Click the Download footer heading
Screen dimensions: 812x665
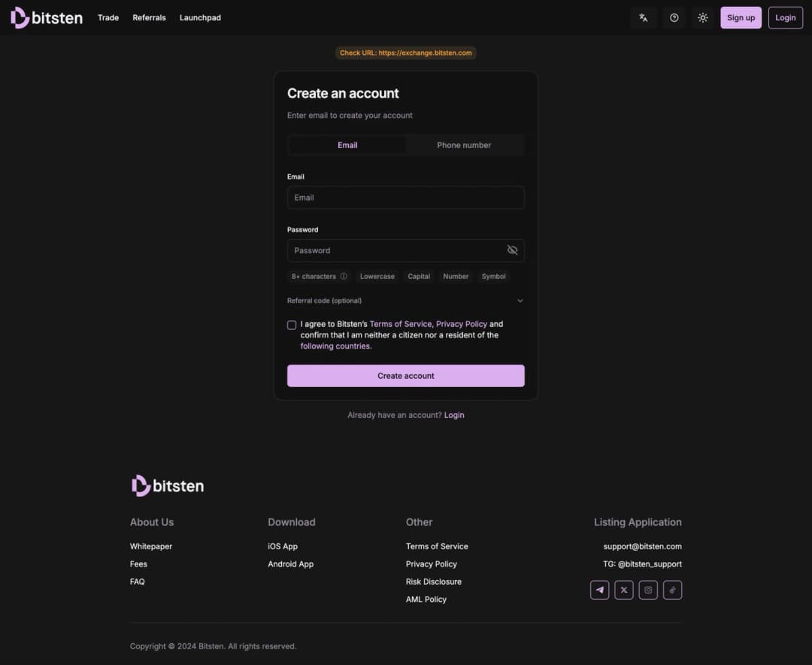pyautogui.click(x=292, y=522)
